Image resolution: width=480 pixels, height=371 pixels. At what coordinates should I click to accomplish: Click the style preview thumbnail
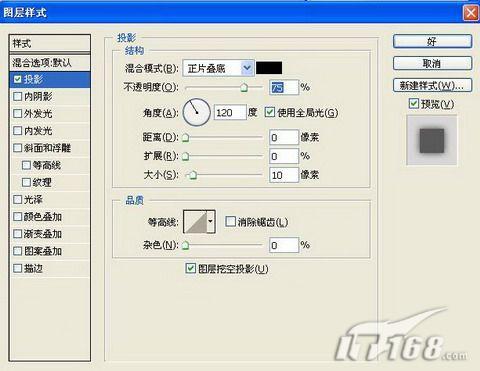(x=432, y=140)
